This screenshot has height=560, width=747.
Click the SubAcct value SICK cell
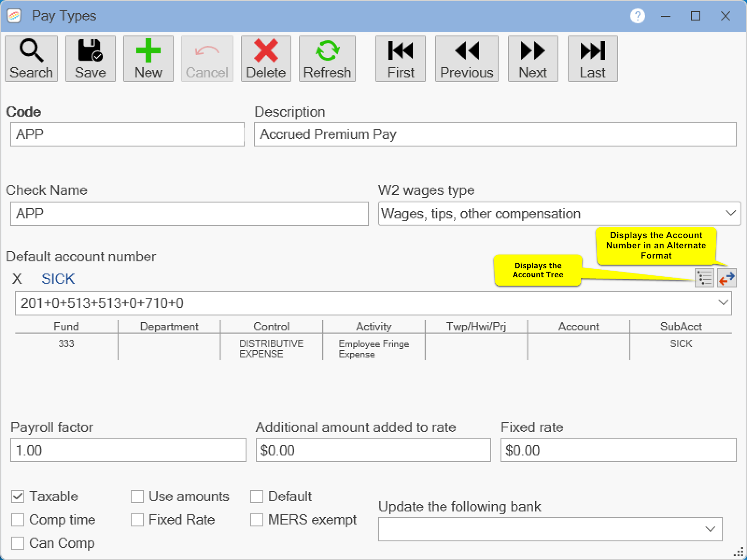point(681,344)
